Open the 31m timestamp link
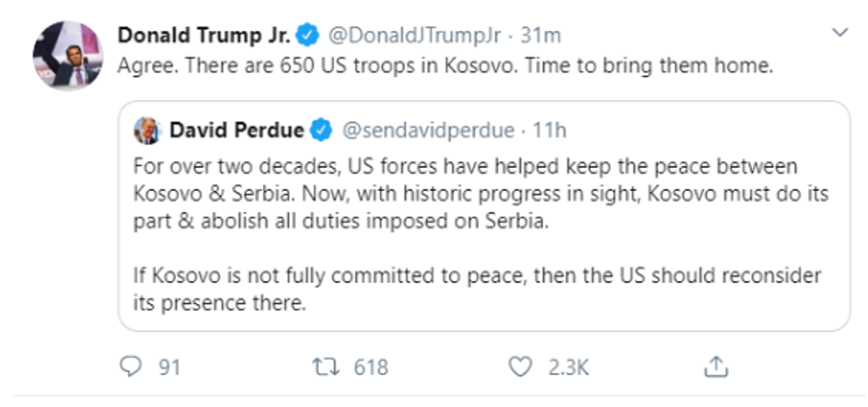The image size is (868, 407). 541,36
